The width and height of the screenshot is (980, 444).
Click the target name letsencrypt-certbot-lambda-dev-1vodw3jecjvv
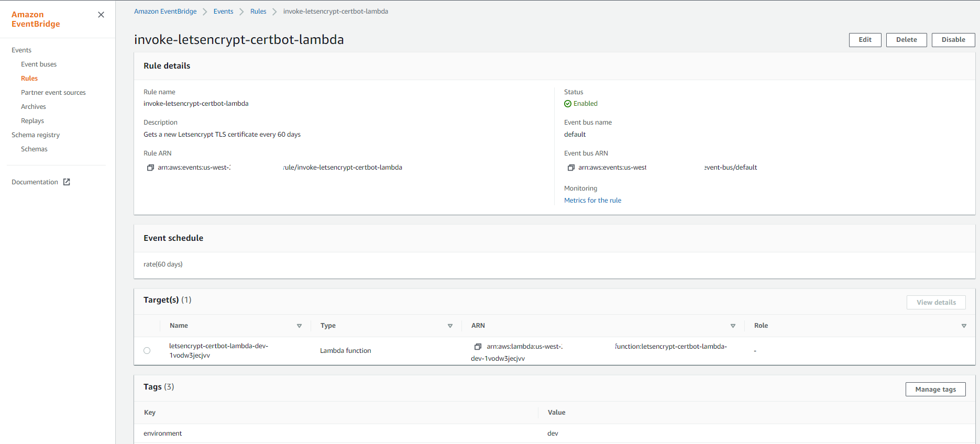click(218, 351)
